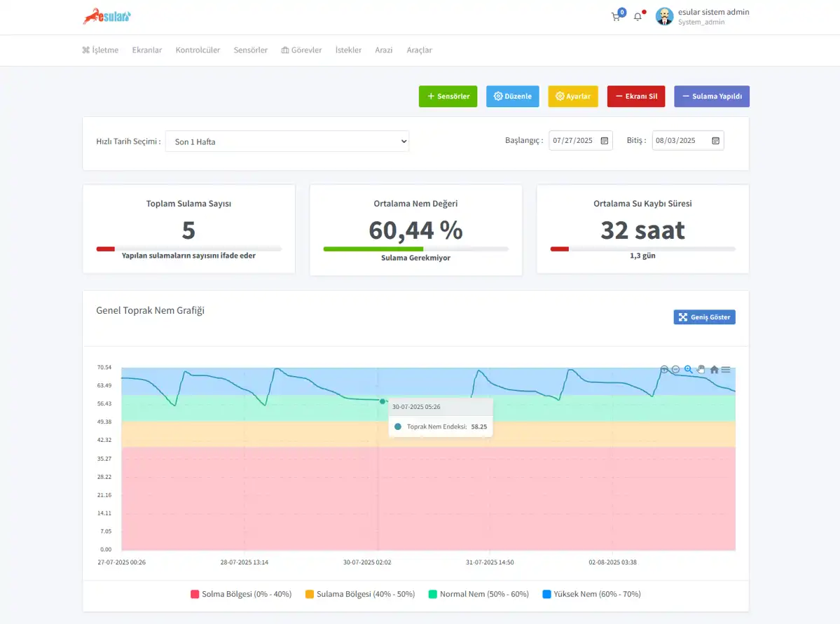The height and width of the screenshot is (624, 840).
Task: Click the Düzenle button
Action: 513,97
